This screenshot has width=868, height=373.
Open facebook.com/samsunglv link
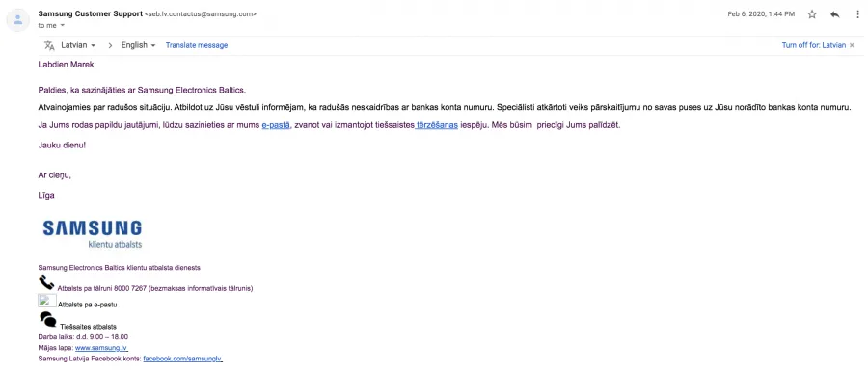pyautogui.click(x=182, y=359)
